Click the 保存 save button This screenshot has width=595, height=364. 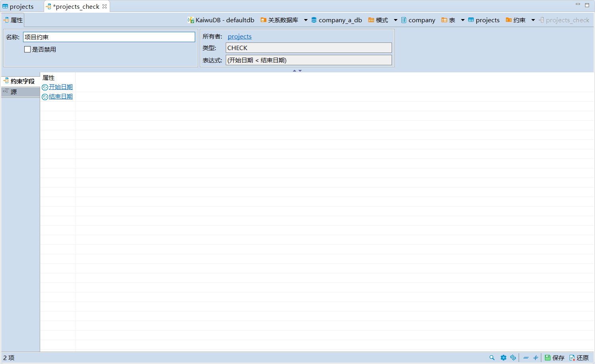click(554, 358)
